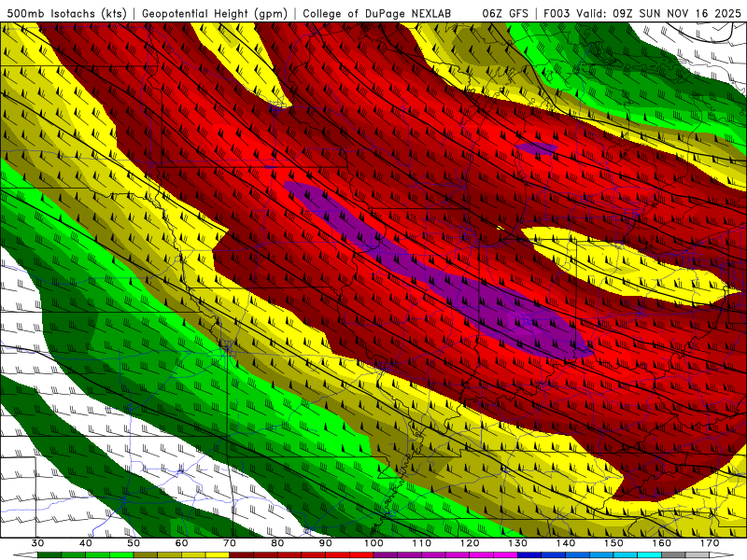The height and width of the screenshot is (560, 747).
Task: Select the olive swatch starting at 50
Action: 146,555
